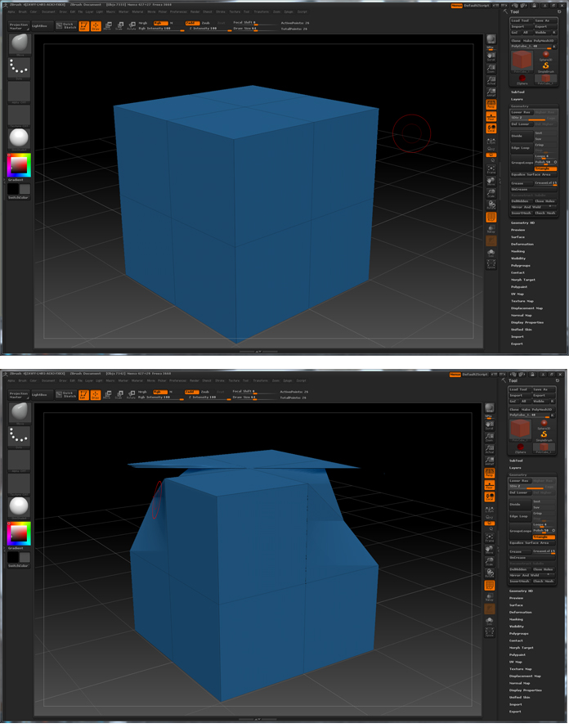Screen dimensions: 569x728
Task: Toggle Floor grid button in top screenshot
Action: click(x=491, y=116)
